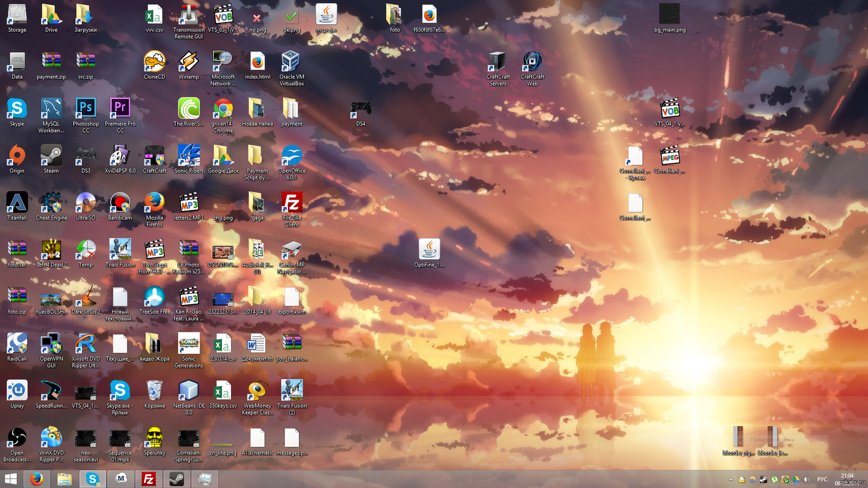
Task: Click the Microsoft Network Monitor desktop shortcut
Action: click(223, 68)
